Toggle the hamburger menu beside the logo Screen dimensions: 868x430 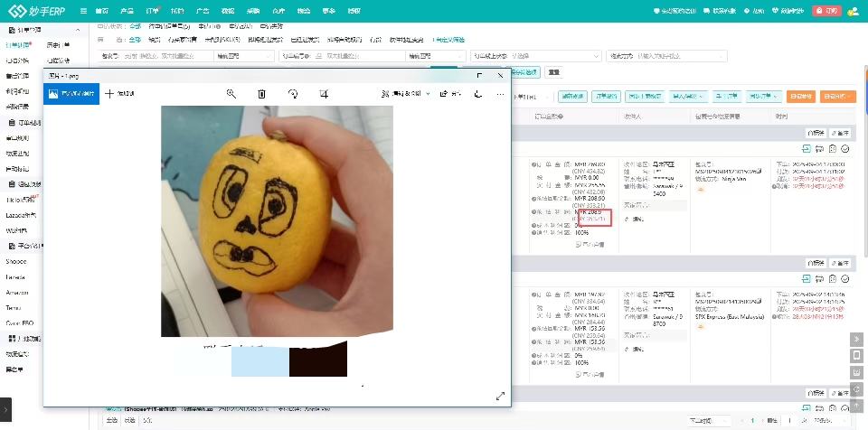click(x=83, y=11)
